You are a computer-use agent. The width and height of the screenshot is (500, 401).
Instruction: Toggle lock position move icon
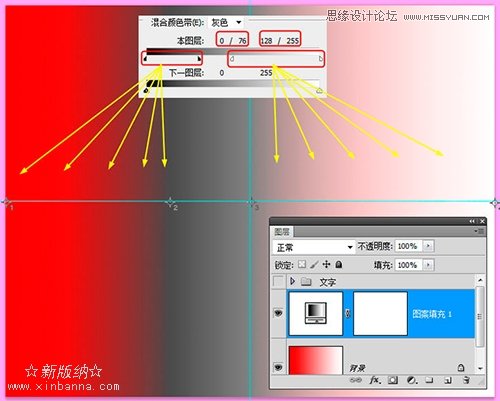click(326, 265)
